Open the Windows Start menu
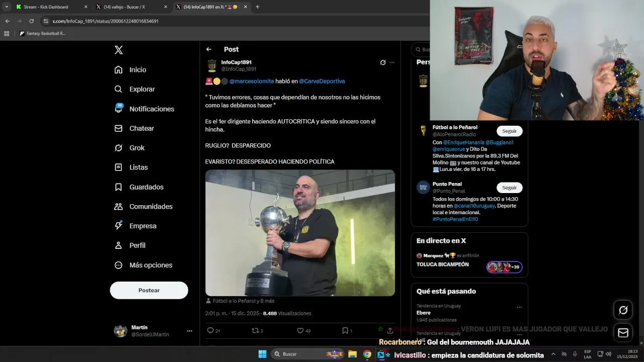644x362 pixels. [262, 354]
